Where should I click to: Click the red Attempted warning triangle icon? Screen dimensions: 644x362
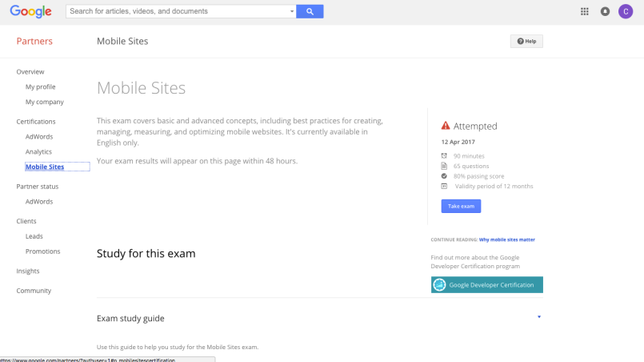[x=446, y=126]
